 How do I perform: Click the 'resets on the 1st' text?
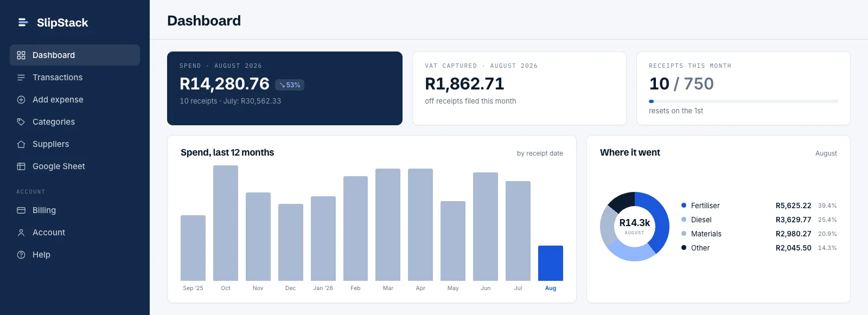coord(676,111)
